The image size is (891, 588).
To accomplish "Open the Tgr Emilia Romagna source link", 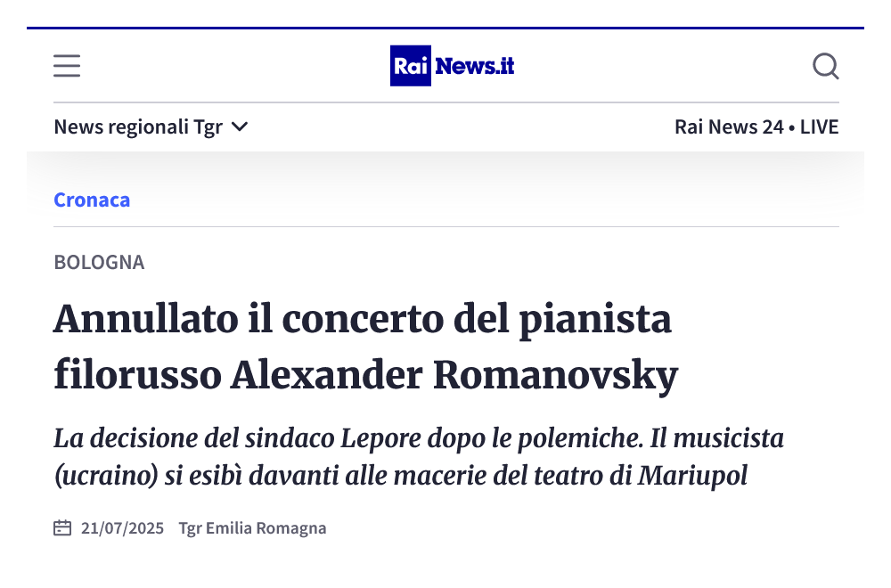I will 253,528.
